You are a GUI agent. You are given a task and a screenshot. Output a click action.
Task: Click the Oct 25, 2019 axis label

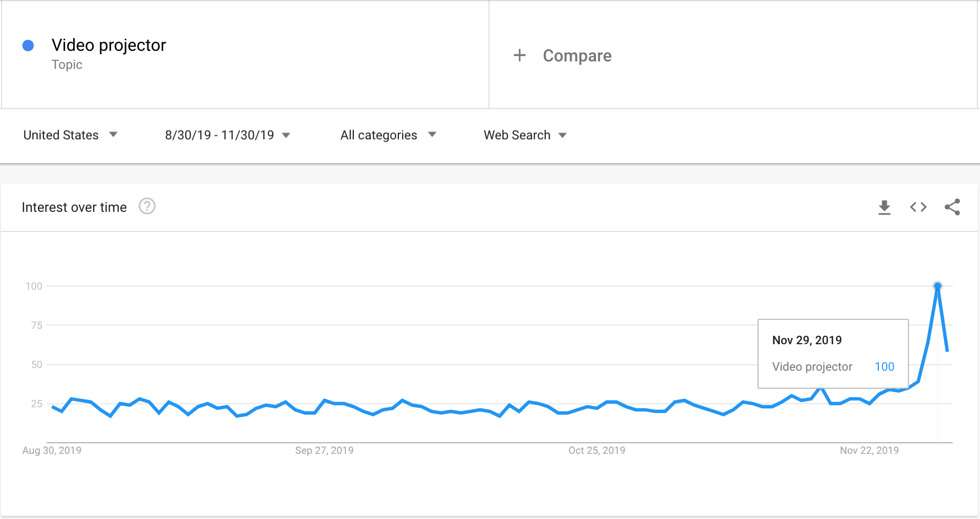[x=596, y=450]
